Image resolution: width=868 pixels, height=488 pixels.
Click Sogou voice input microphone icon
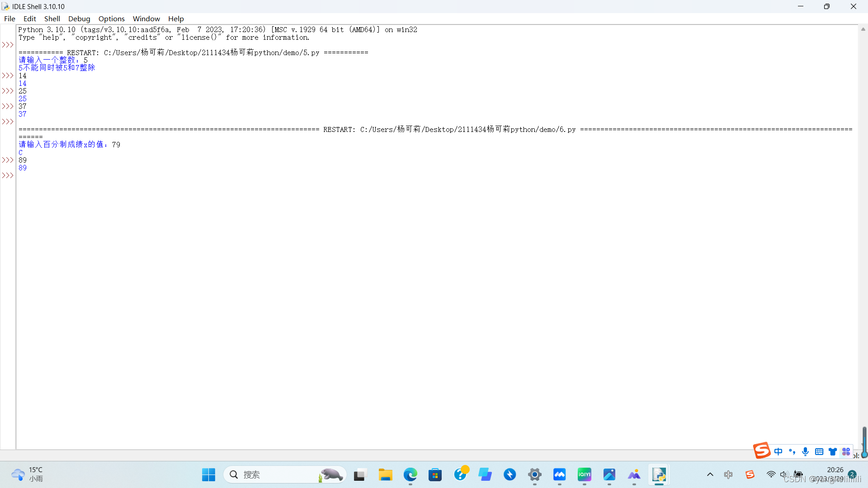click(806, 451)
